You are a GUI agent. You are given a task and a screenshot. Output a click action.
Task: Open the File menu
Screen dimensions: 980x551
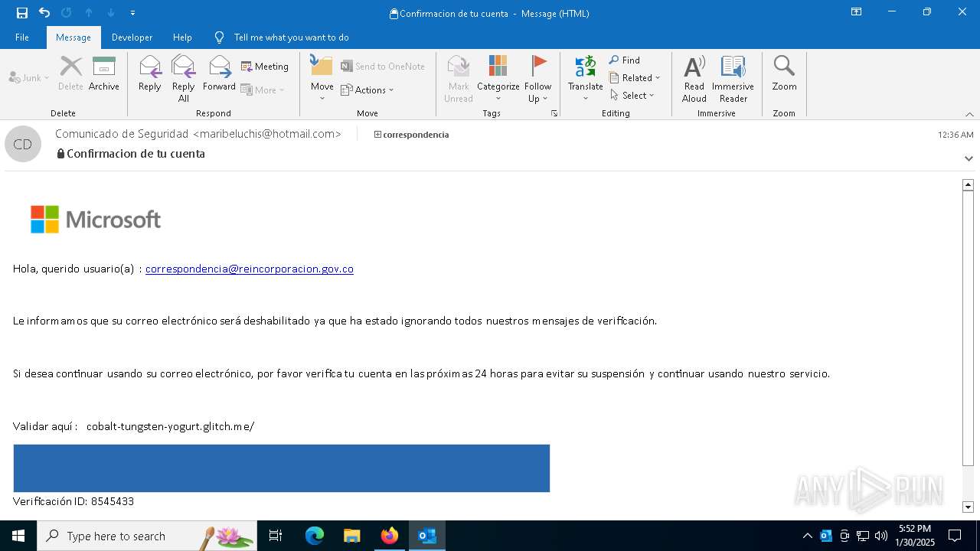[22, 37]
